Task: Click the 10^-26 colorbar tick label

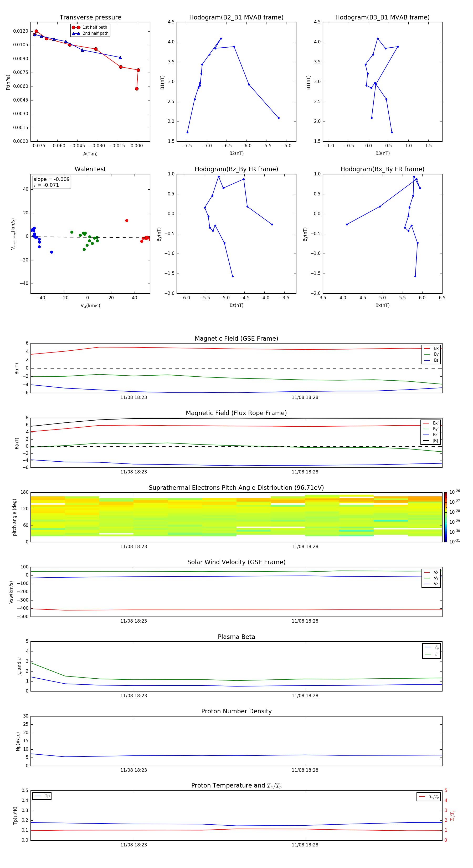Action: pyautogui.click(x=455, y=492)
